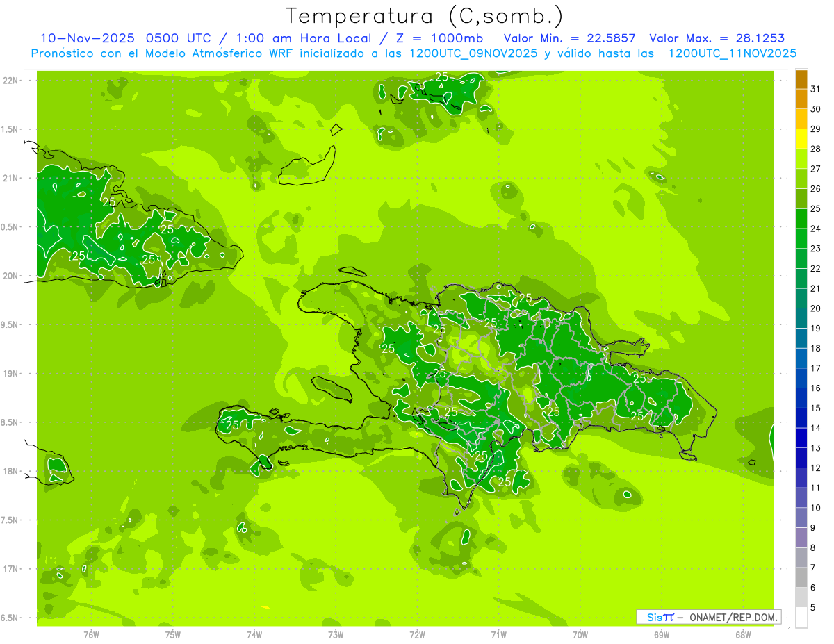Click the latitude axis label "20N"
The height and width of the screenshot is (644, 834).
click(11, 276)
